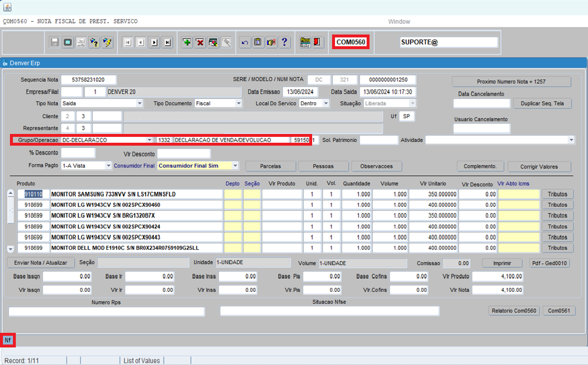Open the Observacoes button

tap(377, 166)
